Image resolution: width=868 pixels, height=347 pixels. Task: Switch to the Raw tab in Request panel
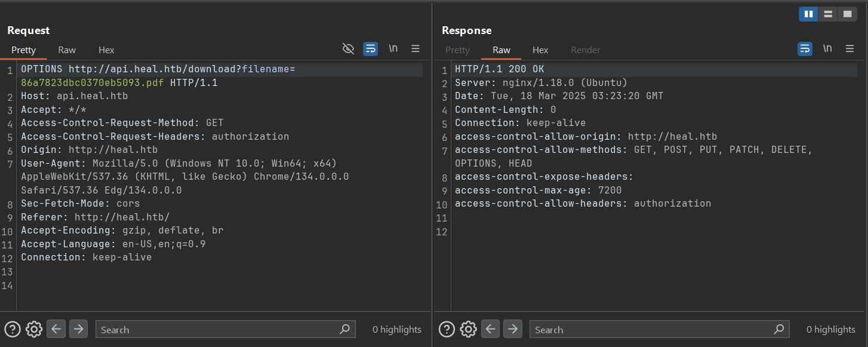[x=67, y=50]
